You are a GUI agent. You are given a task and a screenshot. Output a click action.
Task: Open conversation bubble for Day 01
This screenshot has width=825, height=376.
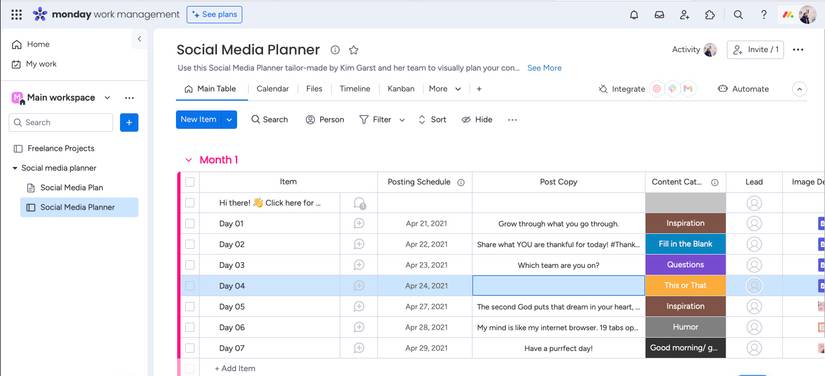(359, 223)
